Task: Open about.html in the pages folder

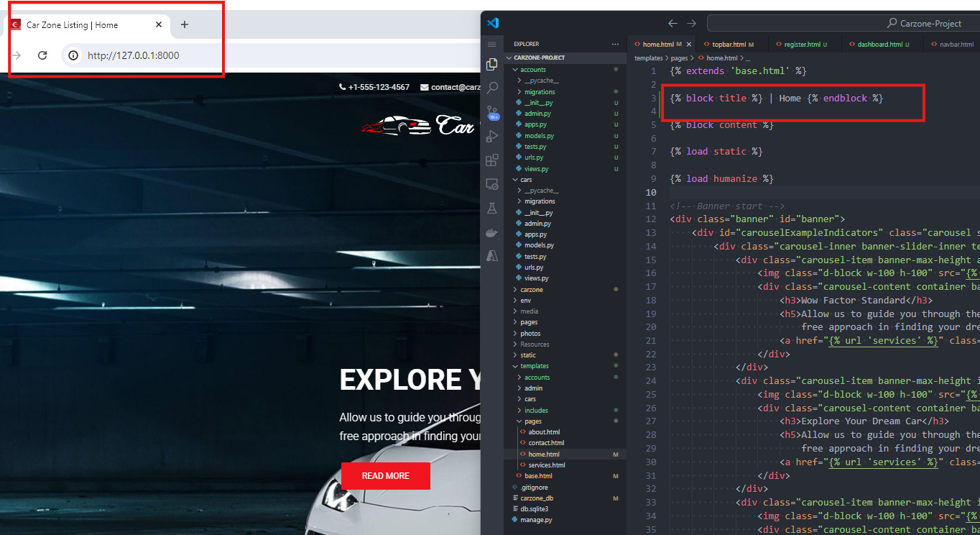Action: point(544,432)
